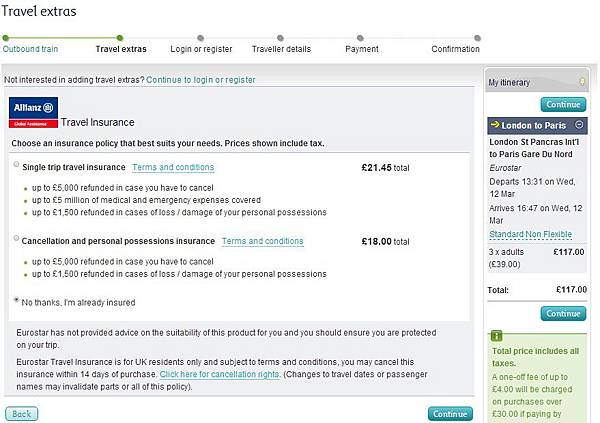The height and width of the screenshot is (423, 600).
Task: Open Single trip insurance Terms and conditions
Action: pyautogui.click(x=173, y=167)
